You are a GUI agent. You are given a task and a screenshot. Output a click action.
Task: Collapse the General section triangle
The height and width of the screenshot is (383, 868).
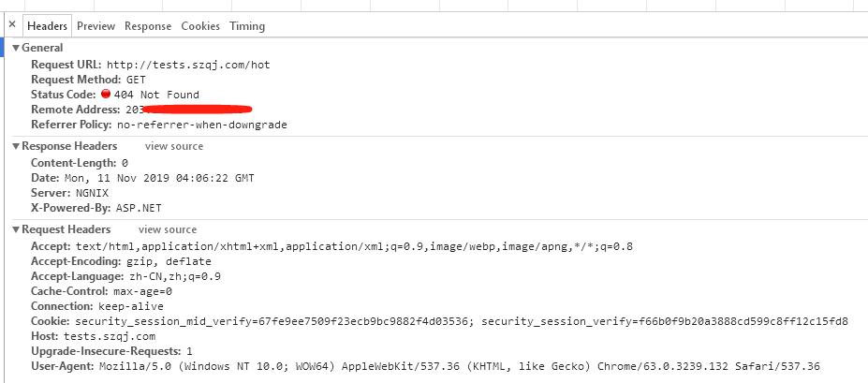point(16,48)
